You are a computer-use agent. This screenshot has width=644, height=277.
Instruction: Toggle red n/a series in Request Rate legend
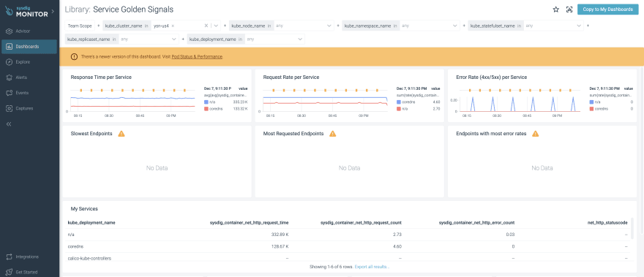(x=398, y=108)
